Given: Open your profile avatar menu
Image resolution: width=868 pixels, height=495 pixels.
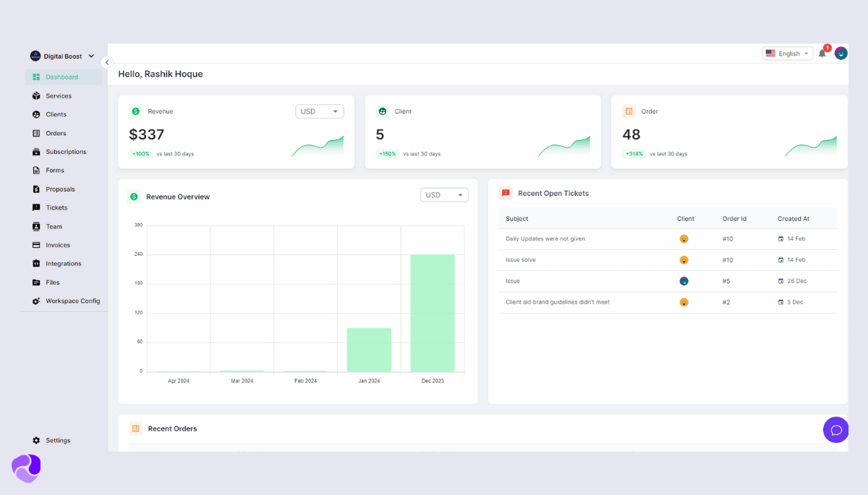Looking at the screenshot, I should pos(841,53).
